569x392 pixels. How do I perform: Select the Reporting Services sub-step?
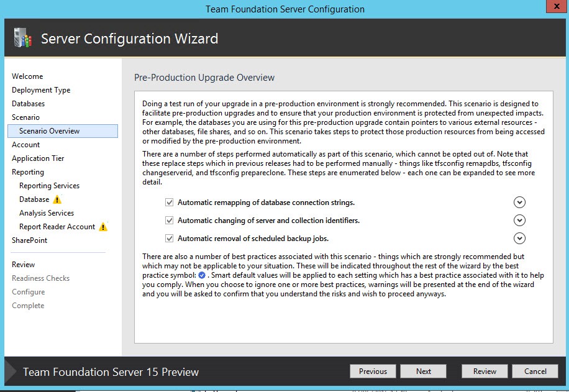(x=49, y=186)
